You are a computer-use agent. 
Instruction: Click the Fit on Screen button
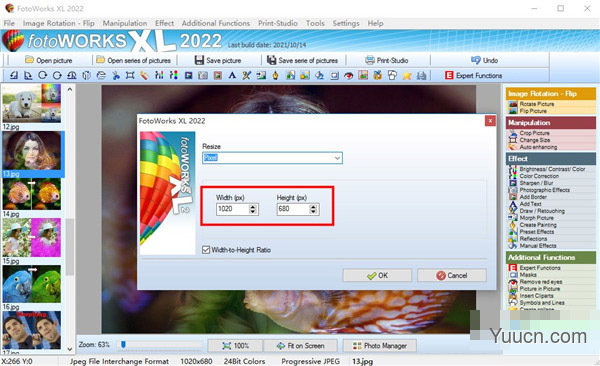(x=300, y=346)
